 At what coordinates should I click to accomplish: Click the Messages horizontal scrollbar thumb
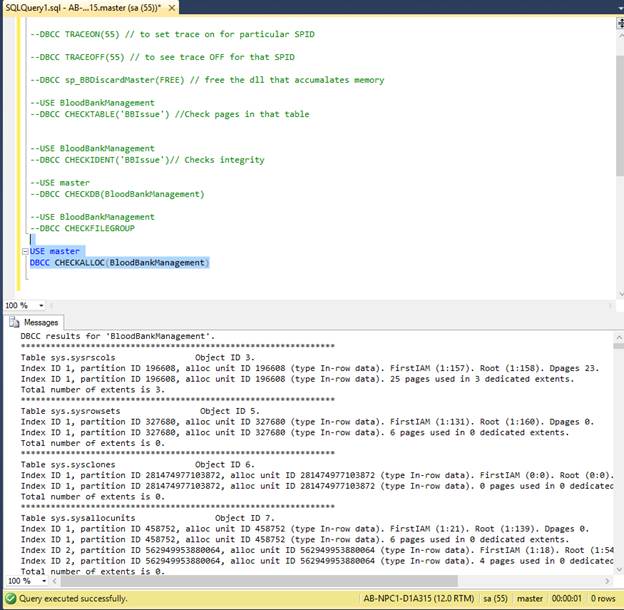[259, 581]
